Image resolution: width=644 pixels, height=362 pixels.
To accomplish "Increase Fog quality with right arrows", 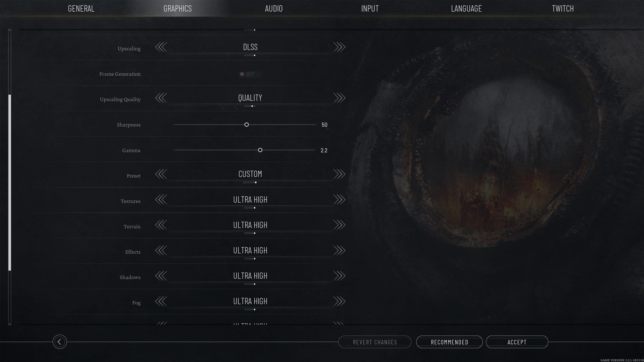I will [x=339, y=301].
